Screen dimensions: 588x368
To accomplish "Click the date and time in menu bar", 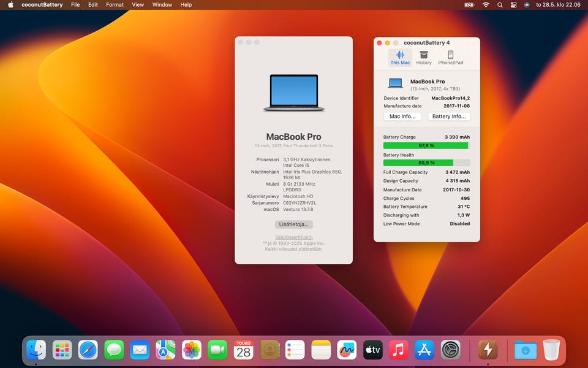I will (558, 5).
